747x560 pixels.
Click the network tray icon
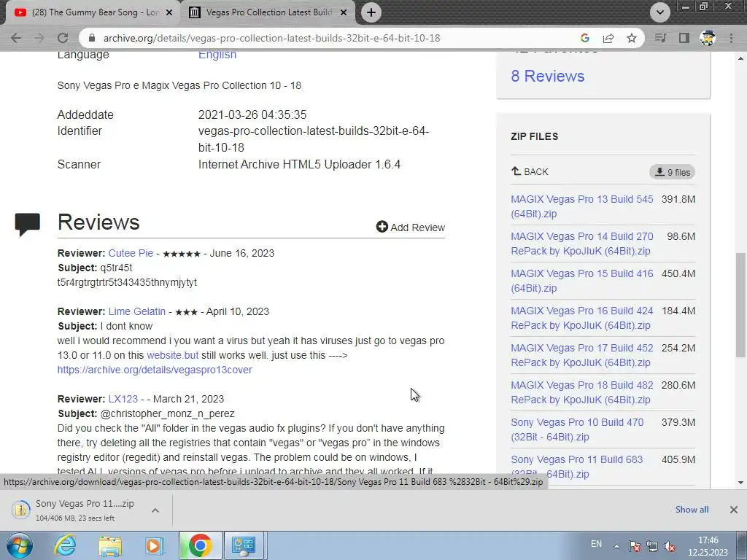(651, 546)
